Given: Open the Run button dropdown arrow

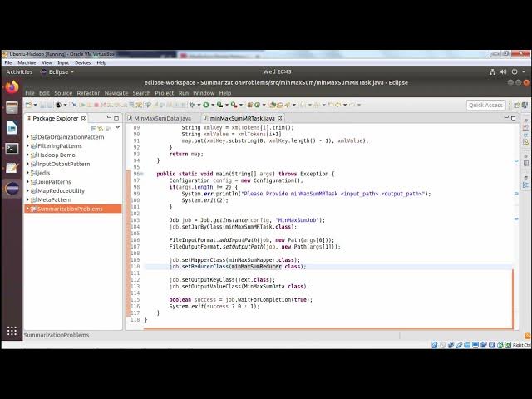Looking at the screenshot, I should pyautogui.click(x=213, y=106).
